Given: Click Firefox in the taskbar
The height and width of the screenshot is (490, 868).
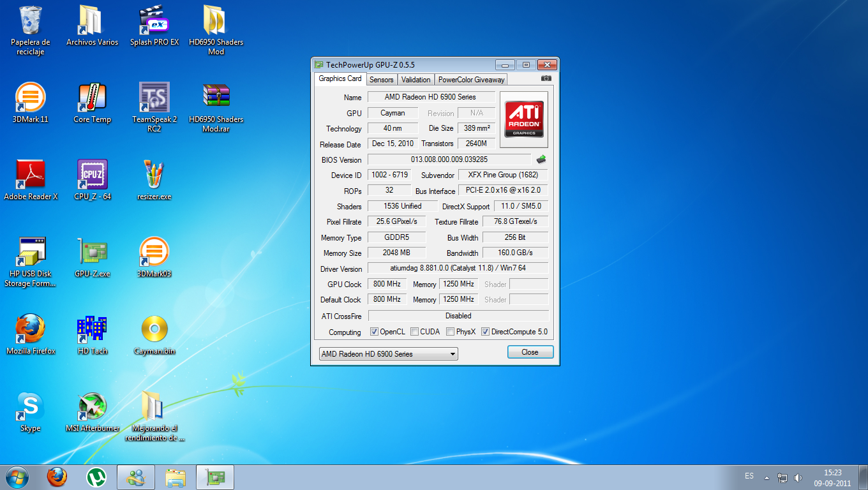Looking at the screenshot, I should tap(57, 477).
